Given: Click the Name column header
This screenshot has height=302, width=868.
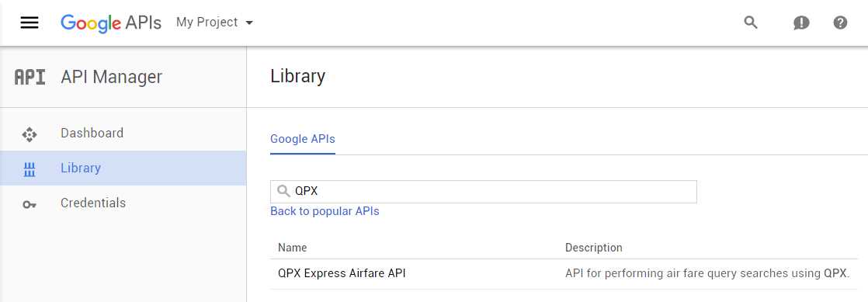Looking at the screenshot, I should pos(292,248).
